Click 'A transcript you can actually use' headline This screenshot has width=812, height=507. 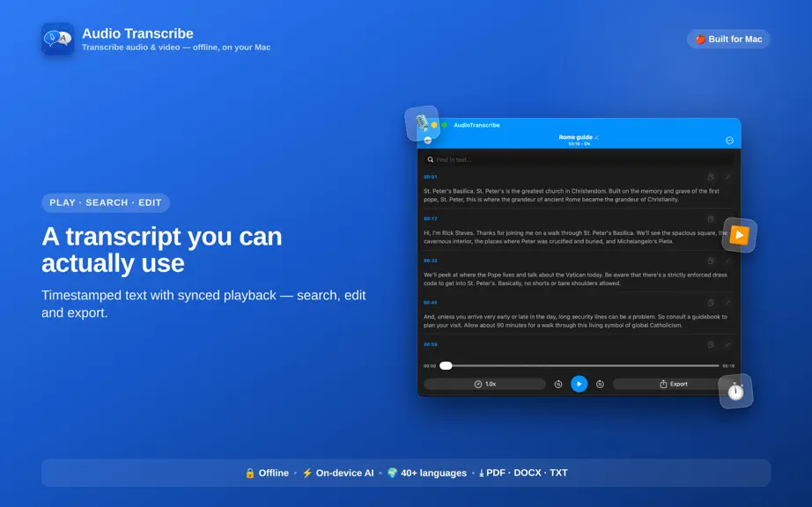coord(161,250)
